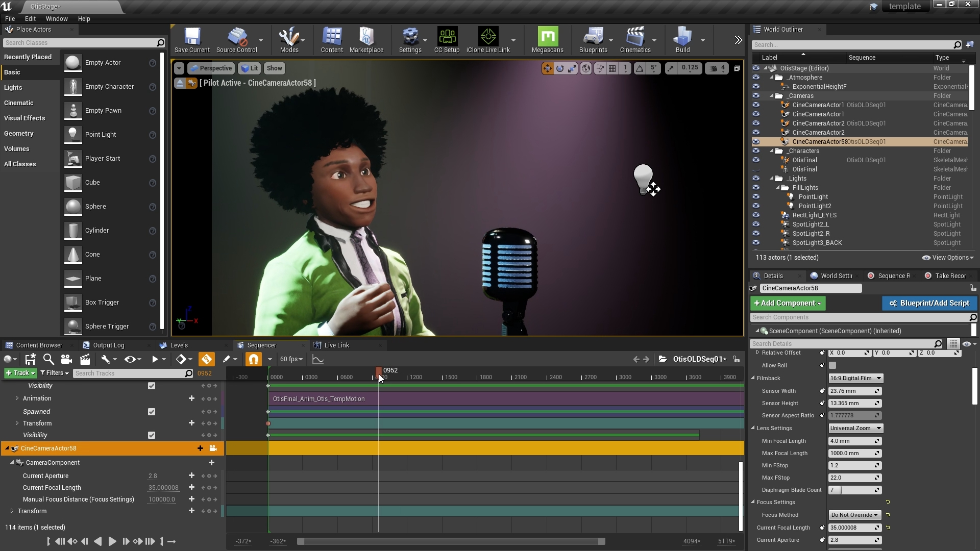Expand the Animation track
Screen dimensions: 980x551
point(17,398)
